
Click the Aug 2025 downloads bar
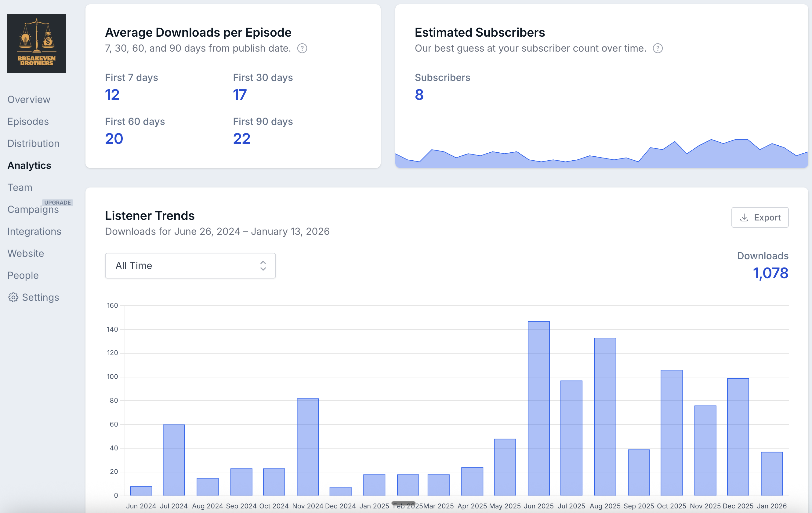[605, 417]
